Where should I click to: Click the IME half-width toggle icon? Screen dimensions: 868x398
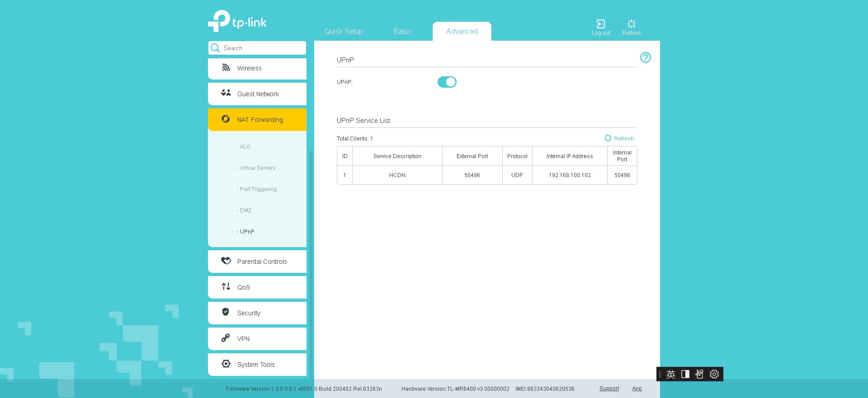tap(685, 374)
